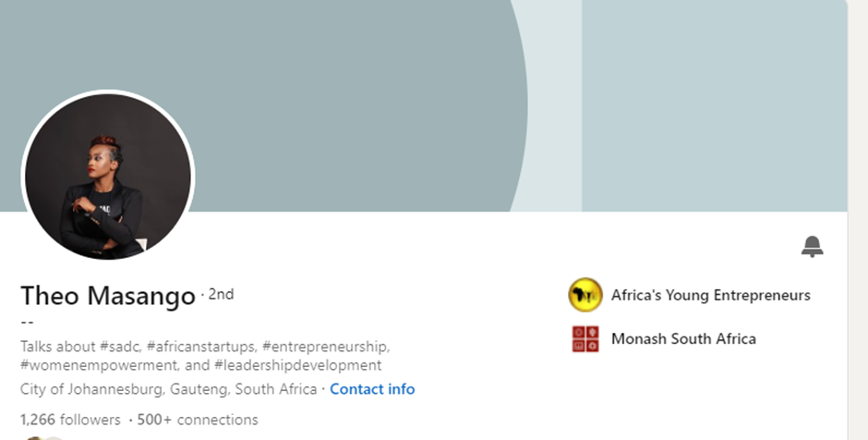Image resolution: width=868 pixels, height=440 pixels.
Task: Click the notification bell icon
Action: (x=812, y=247)
